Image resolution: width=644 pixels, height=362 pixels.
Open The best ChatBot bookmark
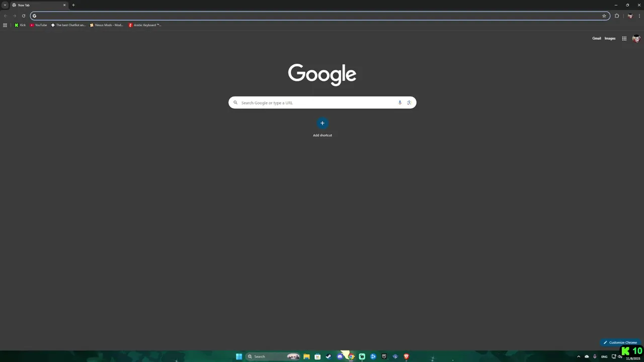[x=68, y=25]
